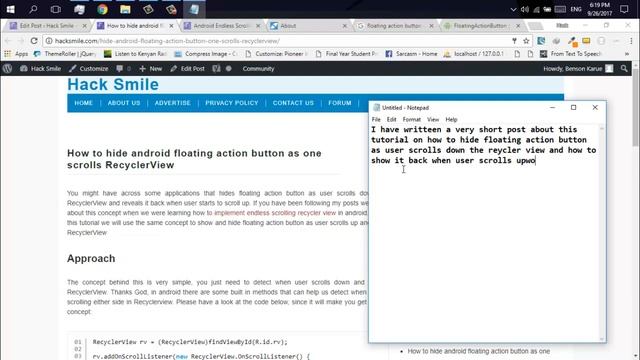Click the ENG language indicator in tray
The height and width of the screenshot is (360, 640).
point(576,9)
